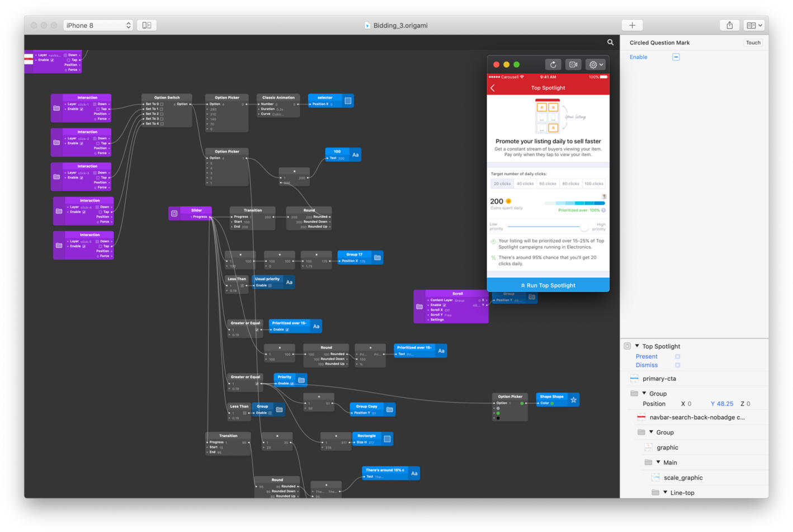Tap the back arrow in Top Spotlight preview
This screenshot has width=793, height=532.
[493, 88]
